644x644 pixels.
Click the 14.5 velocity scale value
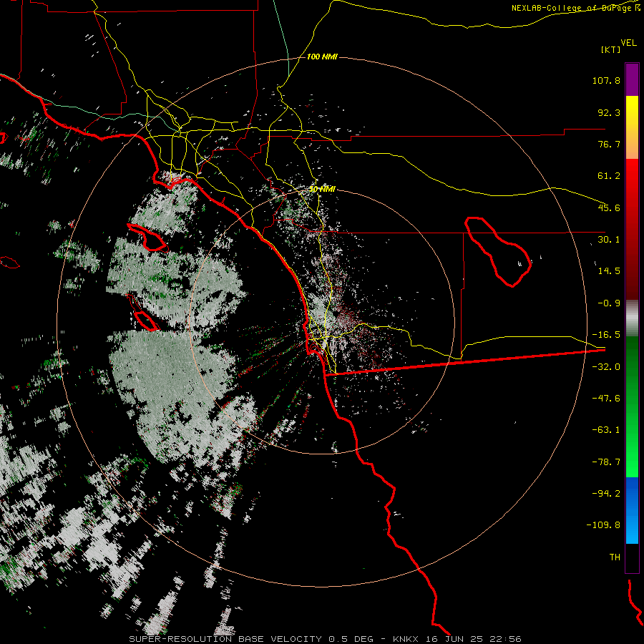coord(609,271)
